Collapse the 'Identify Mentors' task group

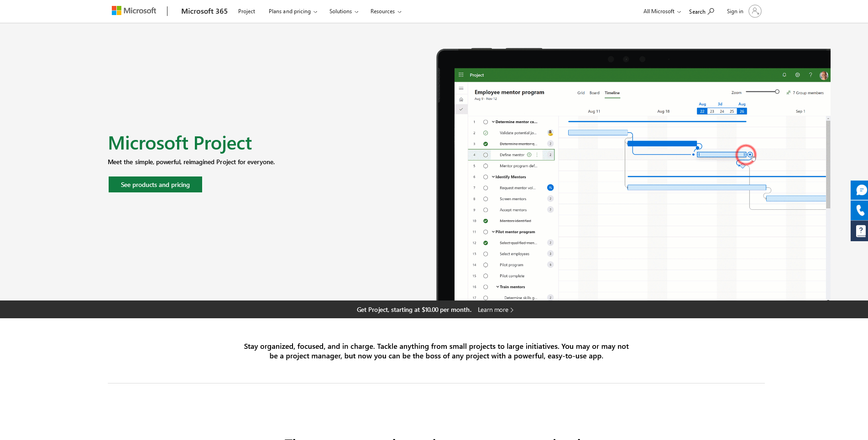pos(493,177)
